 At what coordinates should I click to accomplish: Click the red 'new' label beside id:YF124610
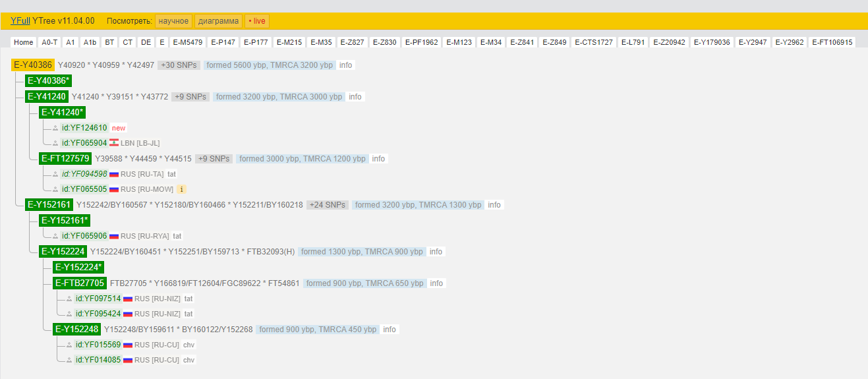119,128
